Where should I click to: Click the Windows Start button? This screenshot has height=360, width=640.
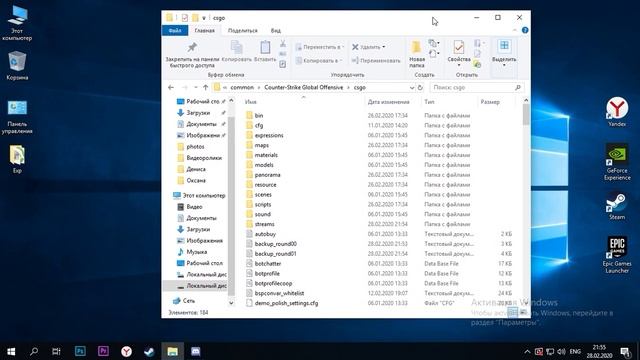click(11, 351)
